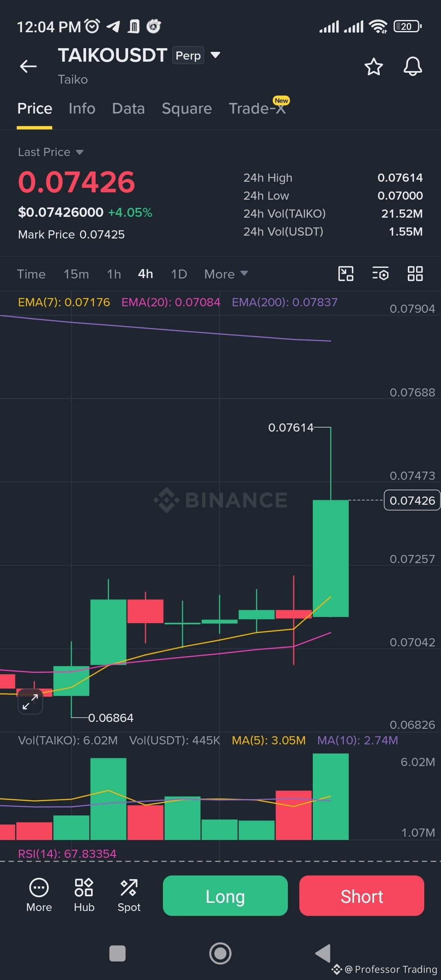The height and width of the screenshot is (980, 441).
Task: Tap Android back triangle button
Action: coord(323,953)
